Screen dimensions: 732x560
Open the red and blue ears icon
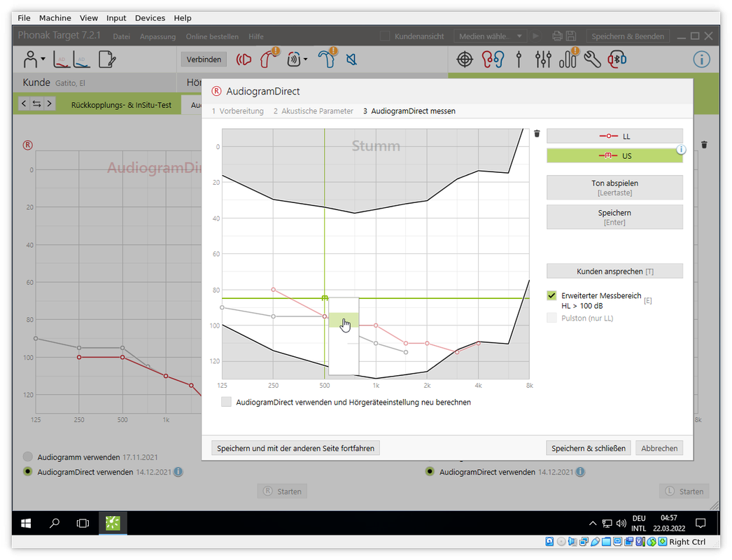point(493,59)
